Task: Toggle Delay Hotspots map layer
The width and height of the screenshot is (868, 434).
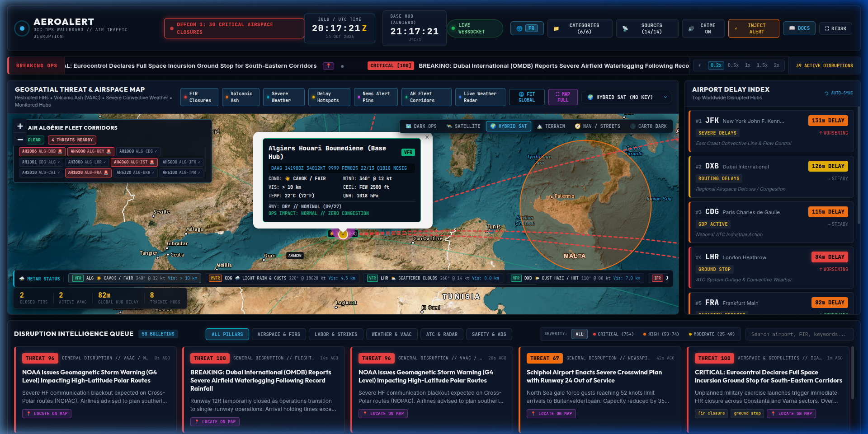Action: tap(329, 97)
